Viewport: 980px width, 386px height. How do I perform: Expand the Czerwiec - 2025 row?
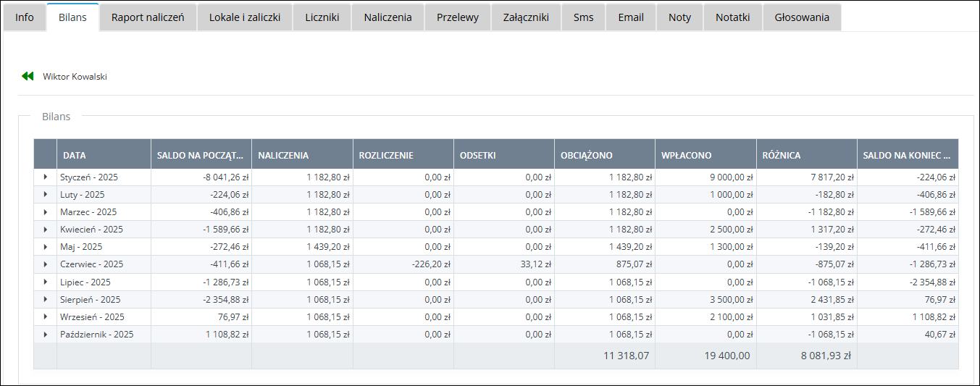click(x=45, y=264)
